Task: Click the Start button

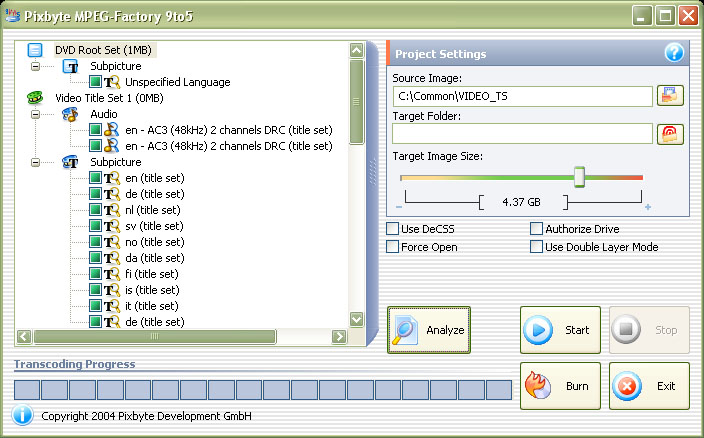Action: (560, 330)
